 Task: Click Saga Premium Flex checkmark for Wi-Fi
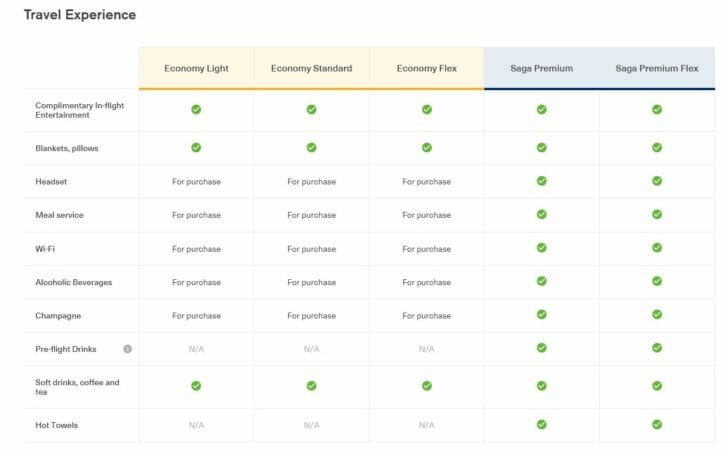pyautogui.click(x=657, y=248)
